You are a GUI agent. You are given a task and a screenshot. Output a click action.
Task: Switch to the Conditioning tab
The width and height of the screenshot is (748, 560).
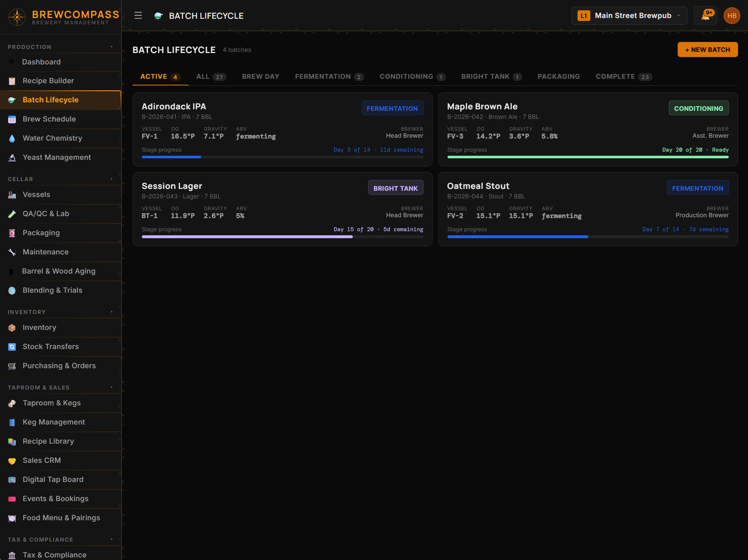click(412, 77)
